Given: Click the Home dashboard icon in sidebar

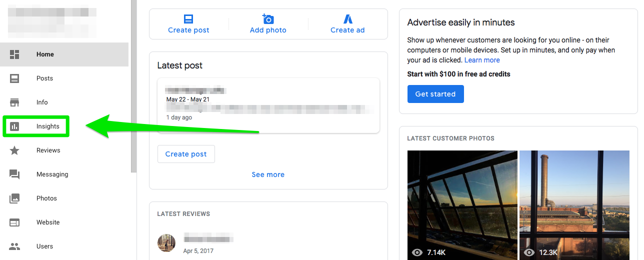Looking at the screenshot, I should point(14,54).
